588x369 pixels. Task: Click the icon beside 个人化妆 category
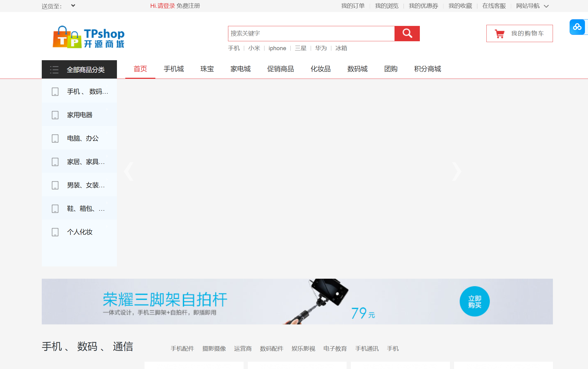pos(55,232)
